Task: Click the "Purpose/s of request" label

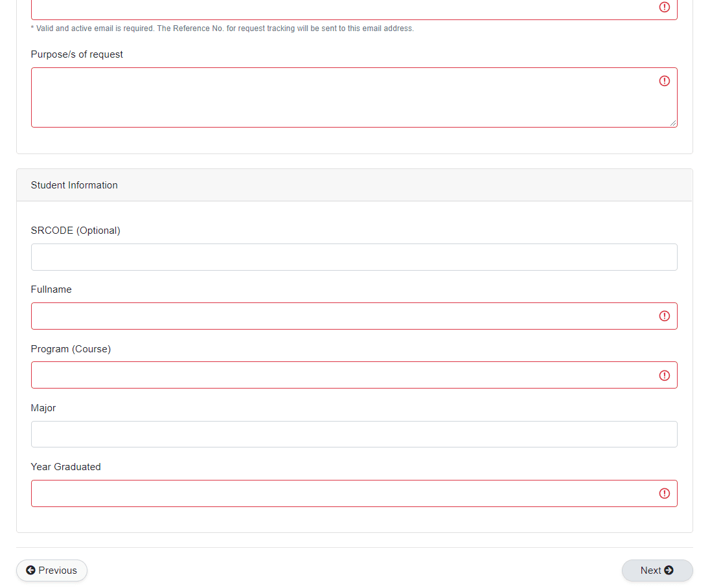Action: point(77,54)
